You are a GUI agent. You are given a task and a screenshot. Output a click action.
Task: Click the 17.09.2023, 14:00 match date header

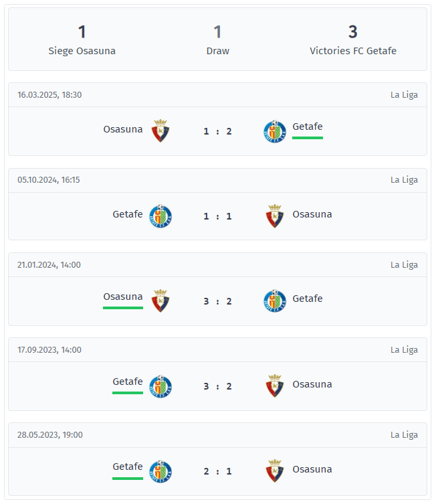[49, 349]
